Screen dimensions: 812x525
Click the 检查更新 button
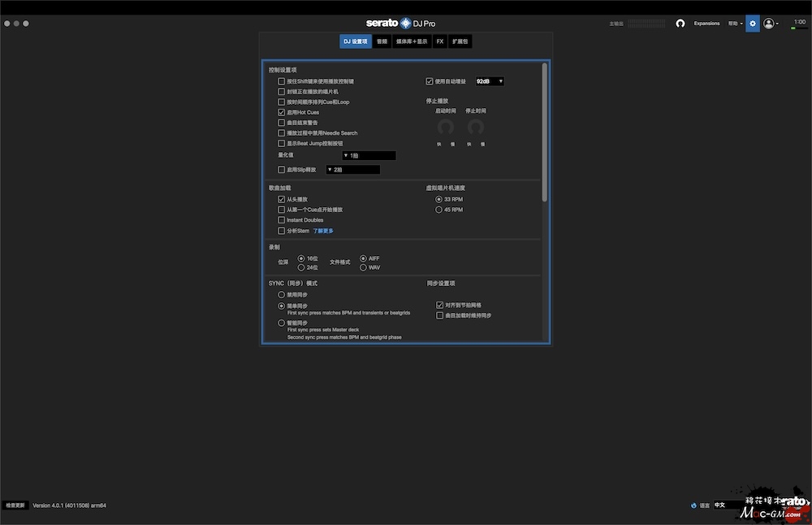point(15,505)
